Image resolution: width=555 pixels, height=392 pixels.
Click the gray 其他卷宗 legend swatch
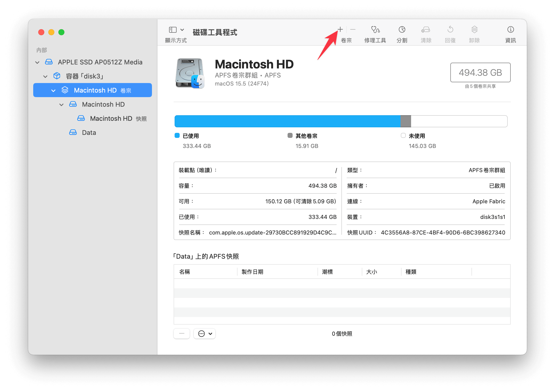click(290, 136)
